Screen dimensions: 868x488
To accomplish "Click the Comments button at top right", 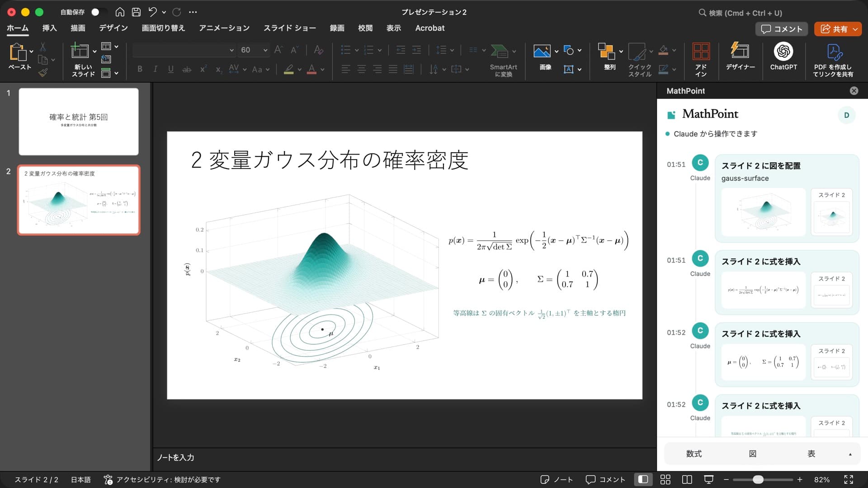I will pos(781,29).
